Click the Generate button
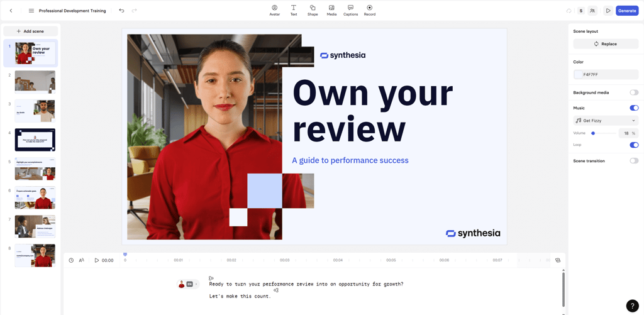 [x=627, y=11]
